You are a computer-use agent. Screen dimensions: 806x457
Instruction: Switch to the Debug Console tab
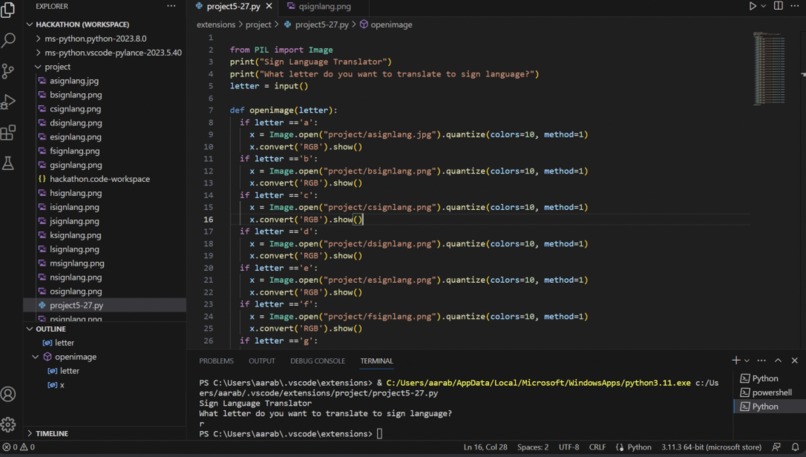click(x=317, y=361)
